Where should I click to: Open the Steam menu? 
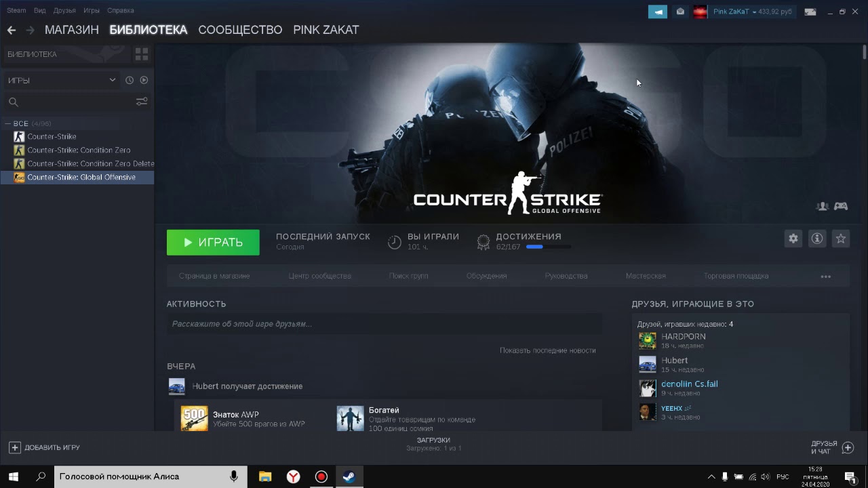[16, 10]
